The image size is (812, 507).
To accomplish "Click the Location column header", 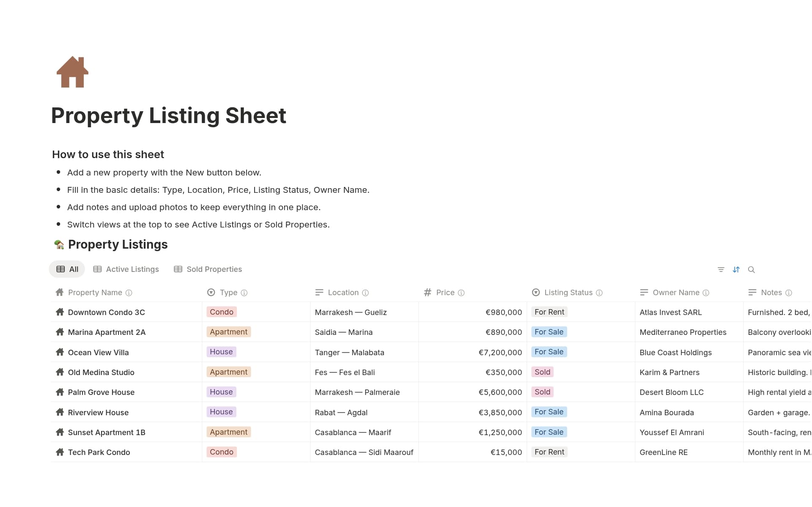I will 343,292.
